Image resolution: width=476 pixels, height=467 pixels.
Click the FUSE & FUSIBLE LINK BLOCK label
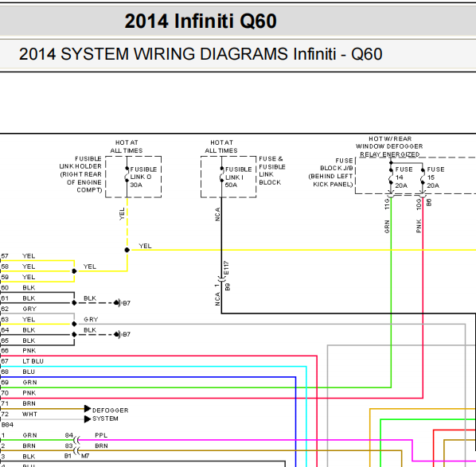(x=272, y=170)
